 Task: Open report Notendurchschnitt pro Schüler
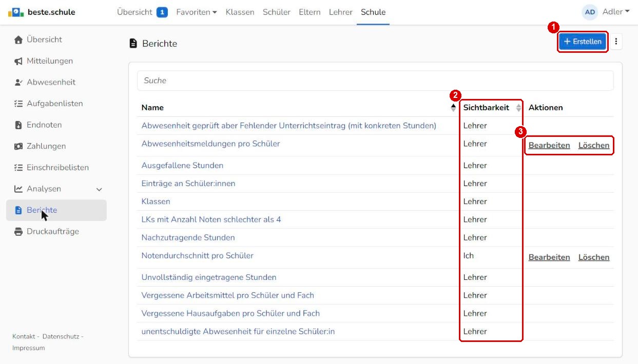pos(197,255)
